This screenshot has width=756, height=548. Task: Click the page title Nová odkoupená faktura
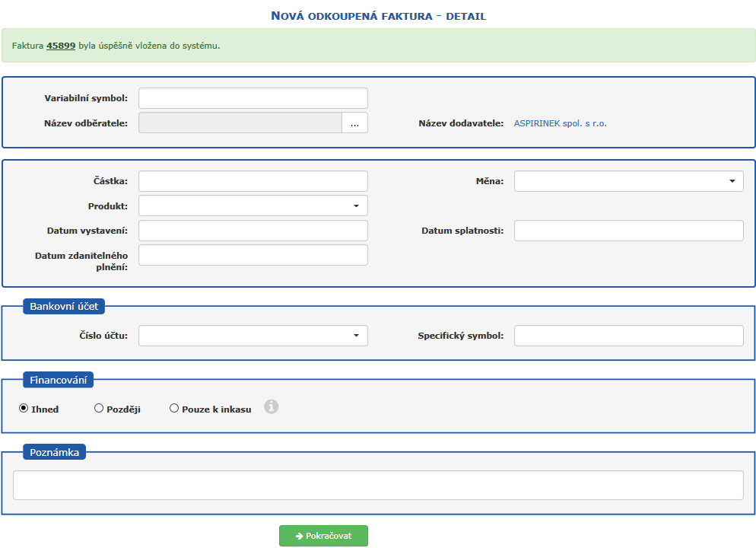coord(379,16)
